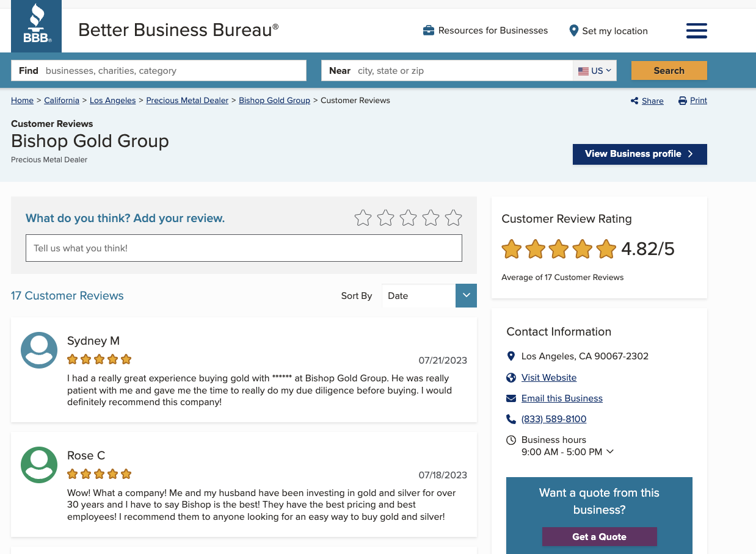The height and width of the screenshot is (554, 756).
Task: Click the map pin by Los Angeles address
Action: tap(511, 356)
